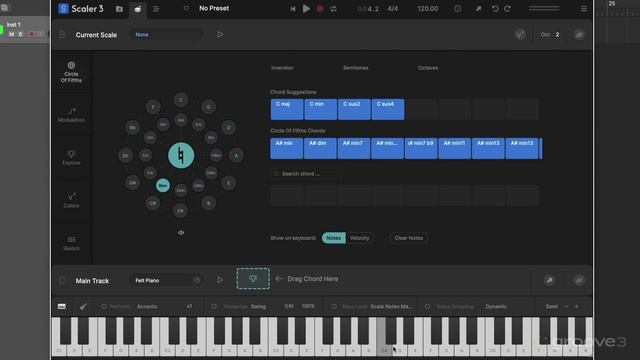The width and height of the screenshot is (640, 360).
Task: Click the export arrow icon in top bar
Action: (x=478, y=9)
